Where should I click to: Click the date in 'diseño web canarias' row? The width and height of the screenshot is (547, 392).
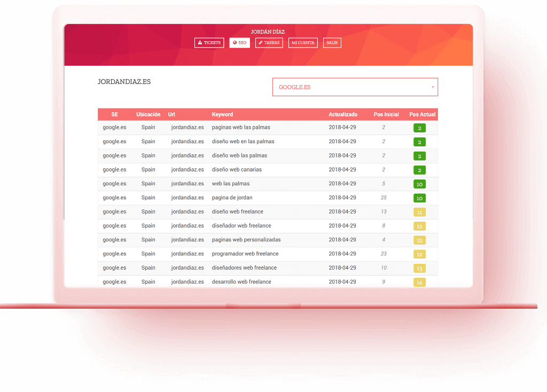tap(342, 169)
